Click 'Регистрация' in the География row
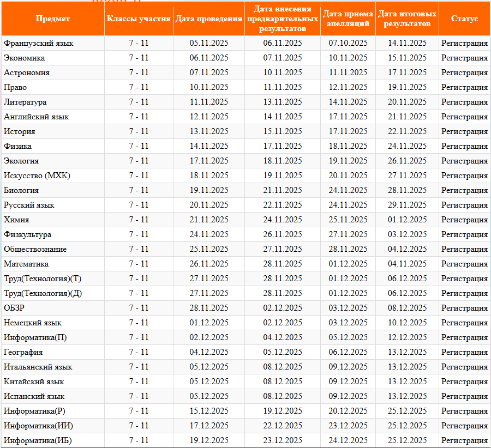Image resolution: width=491 pixels, height=448 pixels. pyautogui.click(x=464, y=352)
